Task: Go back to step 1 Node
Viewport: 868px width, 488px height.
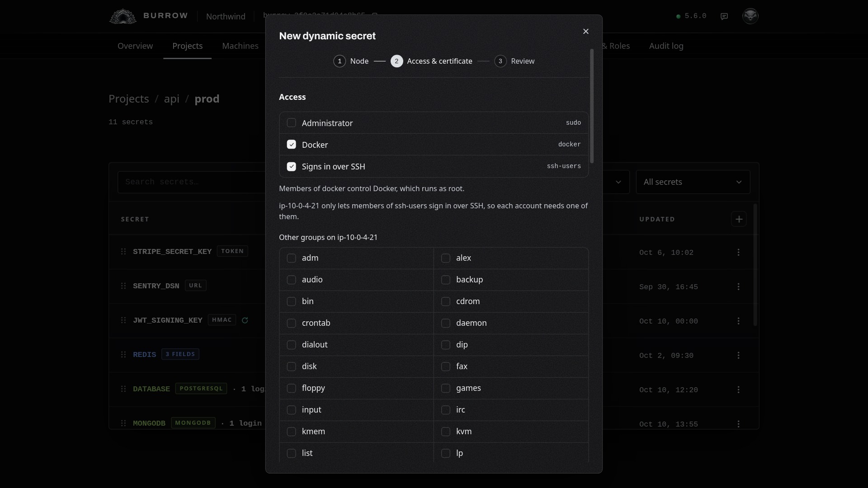Action: click(351, 61)
